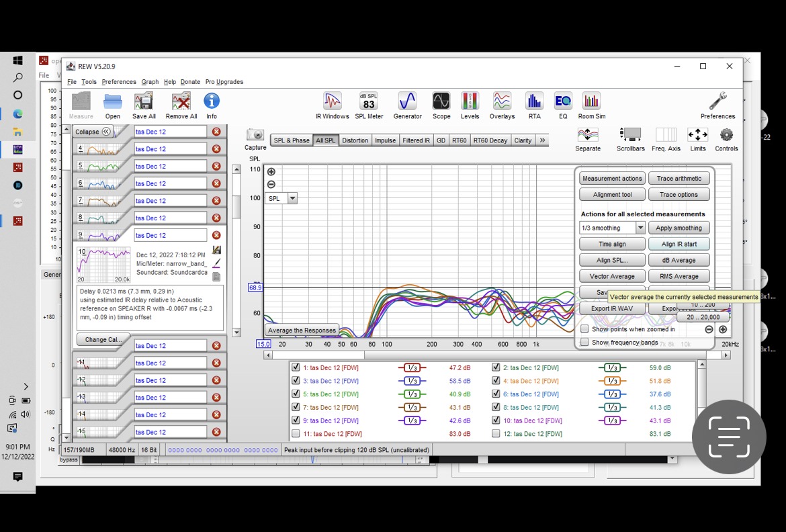
Task: Uncheck trace 1: tas Dec 12 [FDW]
Action: pyautogui.click(x=296, y=367)
